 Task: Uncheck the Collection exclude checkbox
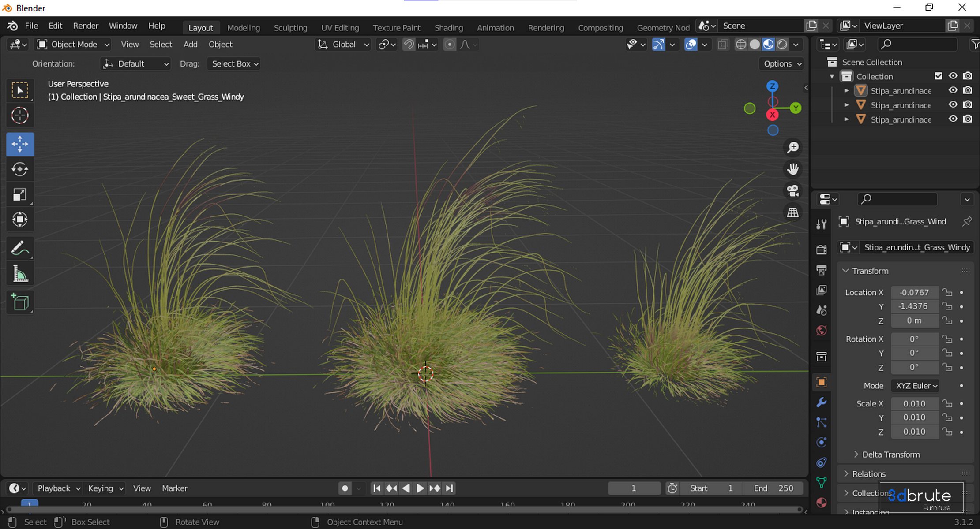[939, 76]
